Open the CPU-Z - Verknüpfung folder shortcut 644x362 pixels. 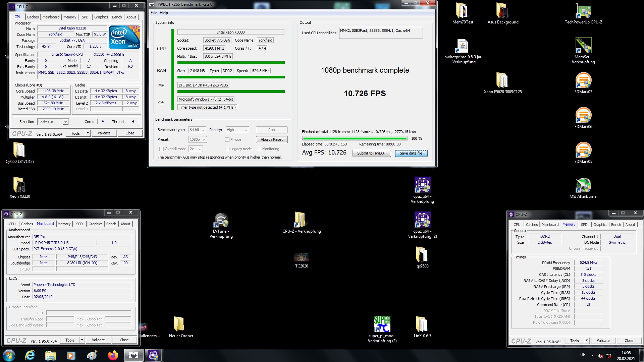(302, 223)
